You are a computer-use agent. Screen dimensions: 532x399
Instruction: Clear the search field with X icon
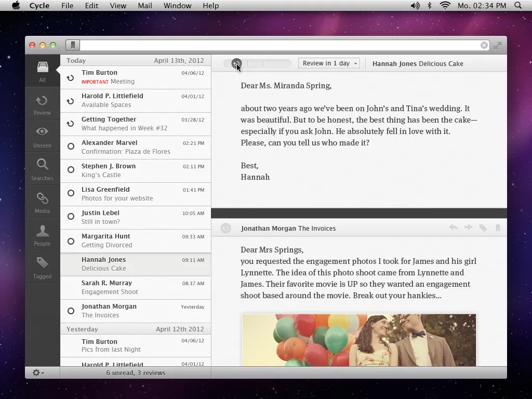(x=484, y=46)
